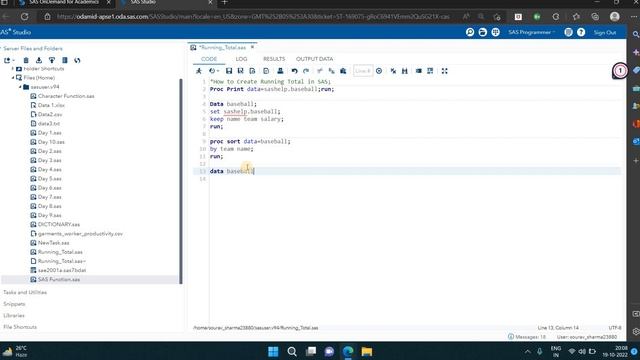This screenshot has height=360, width=640.
Task: Maximize the editor view with the expand icon
Action: (444, 71)
